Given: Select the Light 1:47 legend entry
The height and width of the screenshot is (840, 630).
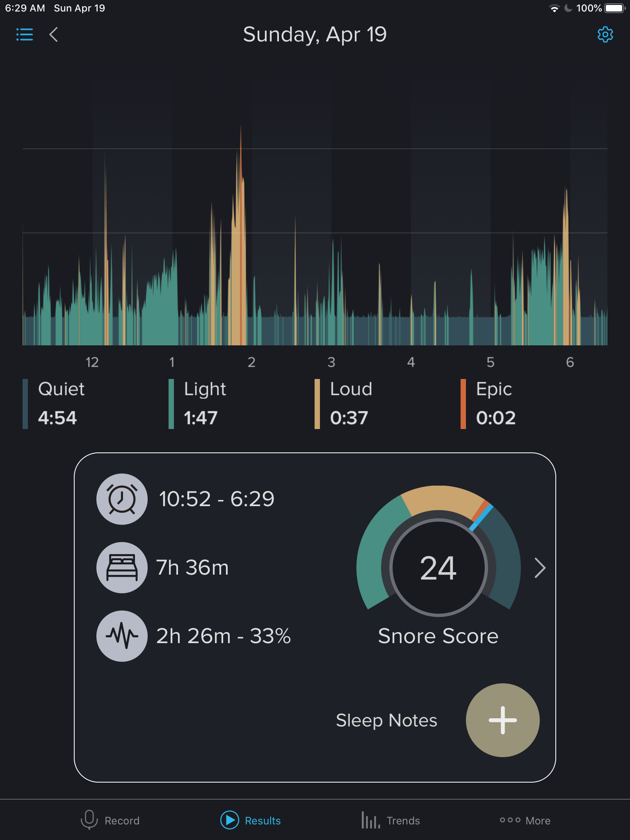Looking at the screenshot, I should pos(201,404).
